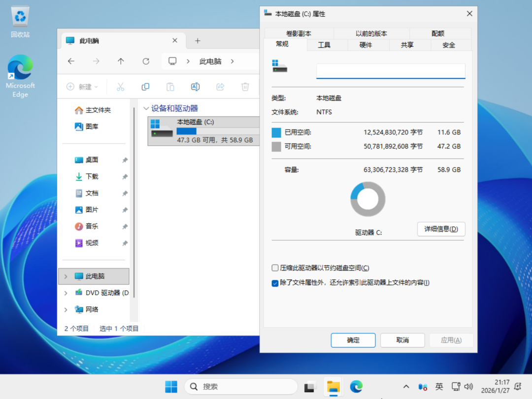This screenshot has width=532, height=399.
Task: Select the 本地磁盘 (C:) drive tile
Action: point(203,131)
